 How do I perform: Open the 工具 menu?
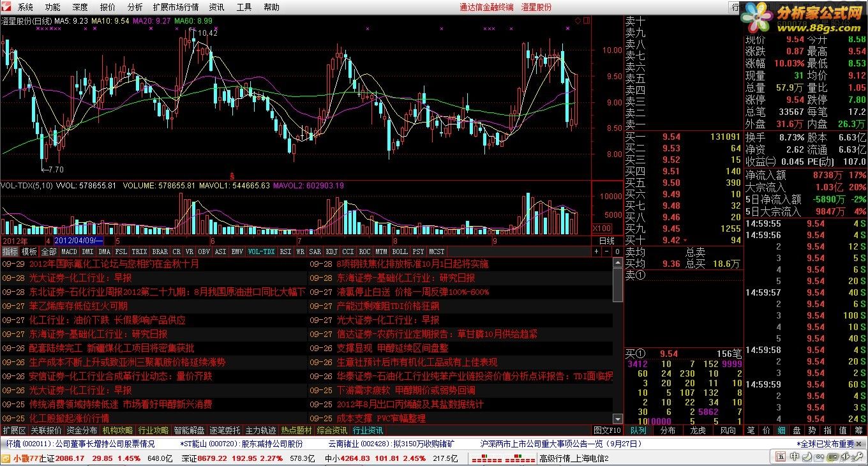(x=244, y=8)
